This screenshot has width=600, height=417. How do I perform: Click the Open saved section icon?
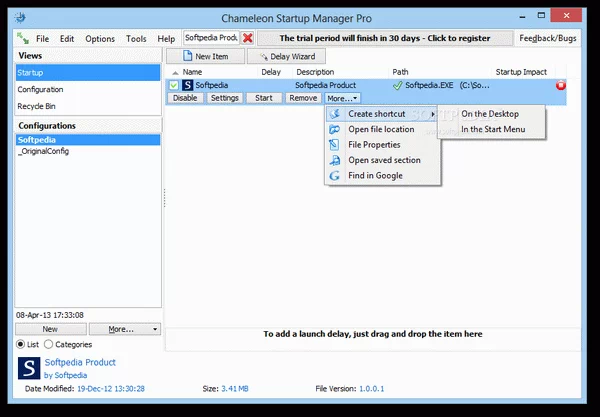click(334, 160)
